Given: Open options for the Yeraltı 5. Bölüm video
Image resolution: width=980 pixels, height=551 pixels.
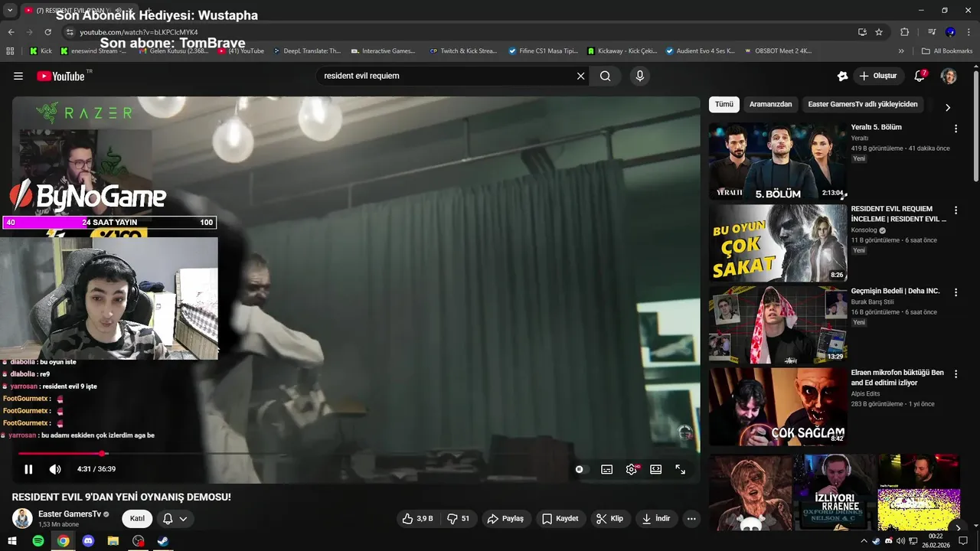Looking at the screenshot, I should 955,129.
